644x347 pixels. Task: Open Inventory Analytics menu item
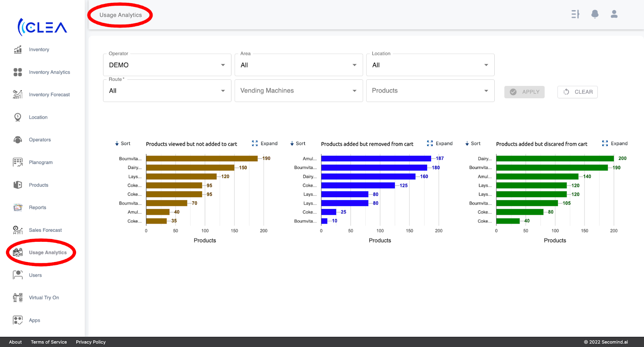[x=50, y=72]
